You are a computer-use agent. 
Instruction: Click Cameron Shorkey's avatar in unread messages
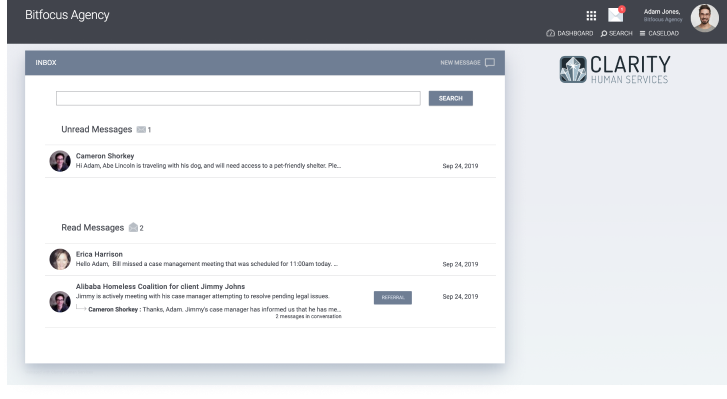60,161
